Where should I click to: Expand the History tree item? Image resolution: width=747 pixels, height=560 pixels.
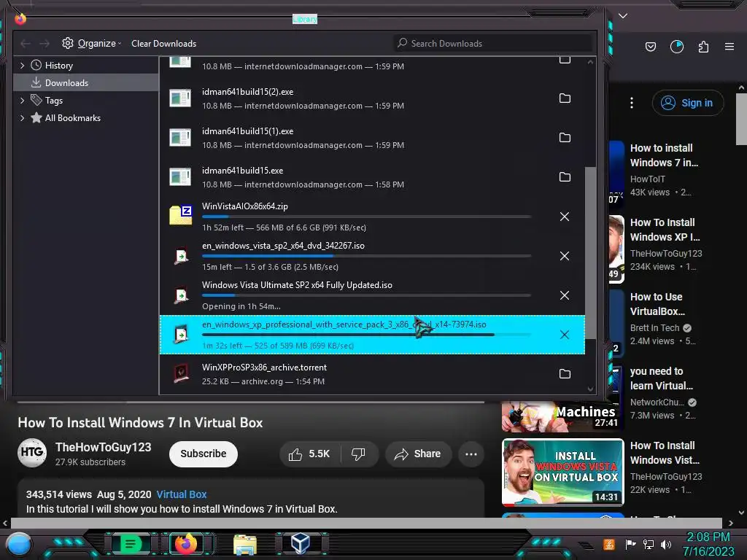22,65
